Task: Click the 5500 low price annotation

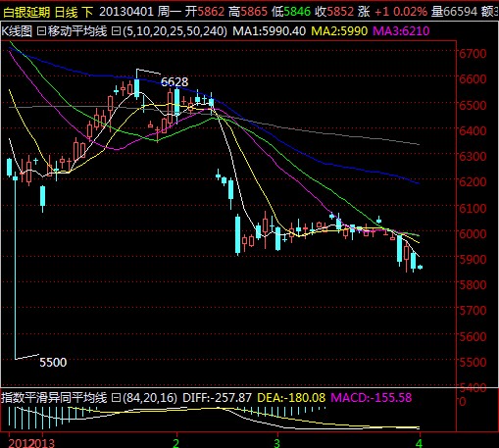Action: (x=53, y=362)
